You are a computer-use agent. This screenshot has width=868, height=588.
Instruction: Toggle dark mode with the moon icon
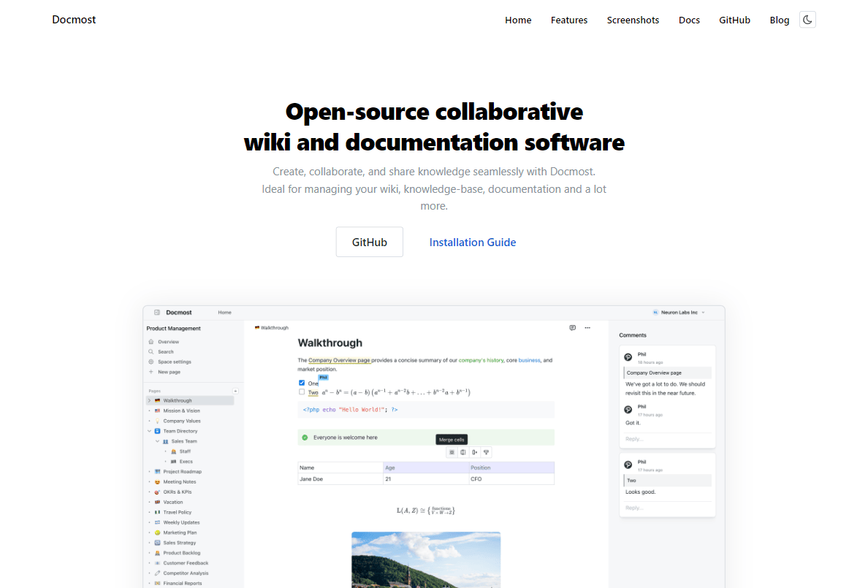pyautogui.click(x=807, y=20)
